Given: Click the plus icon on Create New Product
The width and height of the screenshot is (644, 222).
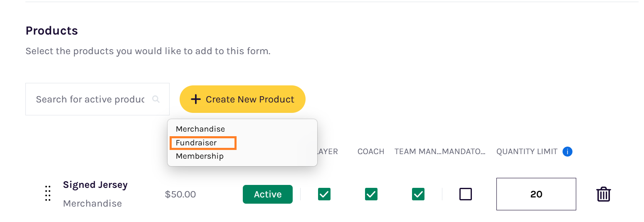Looking at the screenshot, I should 195,99.
